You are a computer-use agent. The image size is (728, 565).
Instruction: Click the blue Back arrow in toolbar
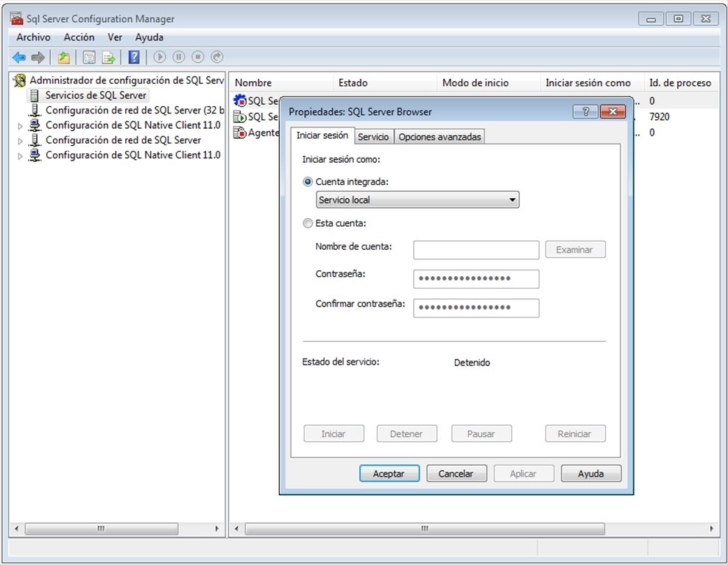point(19,57)
